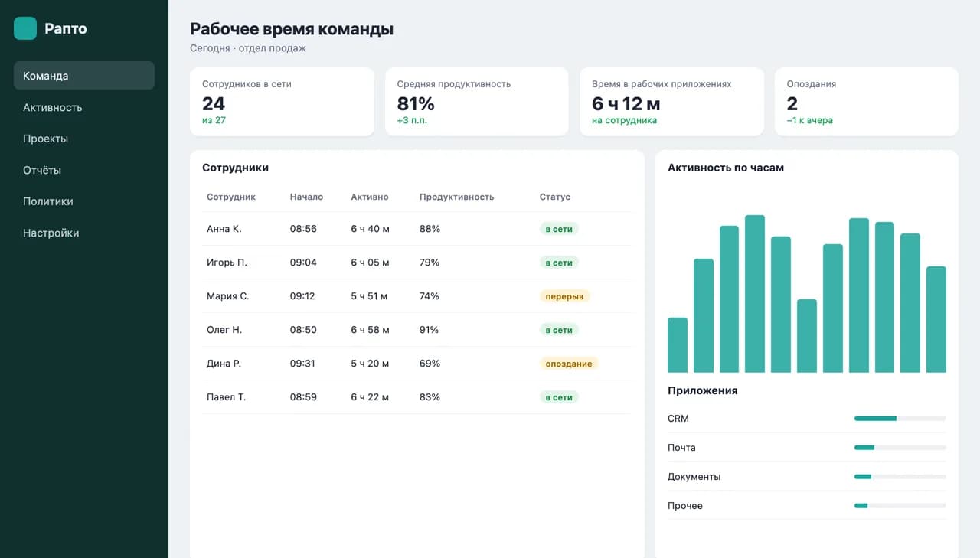The image size is (980, 558).
Task: Sort table by Начало column header
Action: 306,197
